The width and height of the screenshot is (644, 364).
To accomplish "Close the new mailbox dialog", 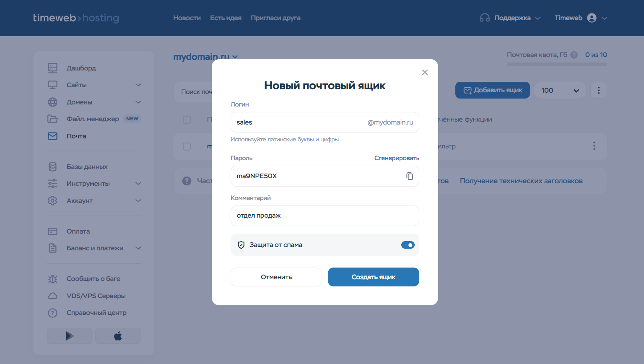I will [425, 73].
